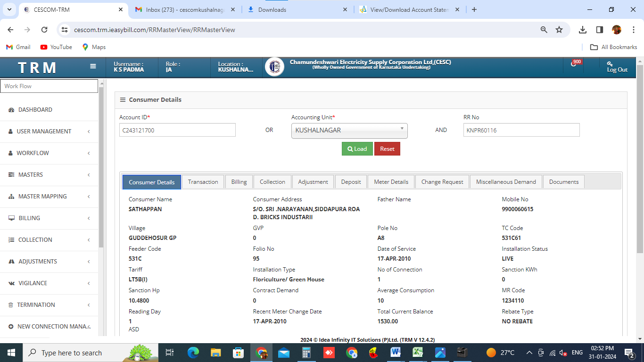Click the Account ID input field
The image size is (644, 362).
pos(177,130)
